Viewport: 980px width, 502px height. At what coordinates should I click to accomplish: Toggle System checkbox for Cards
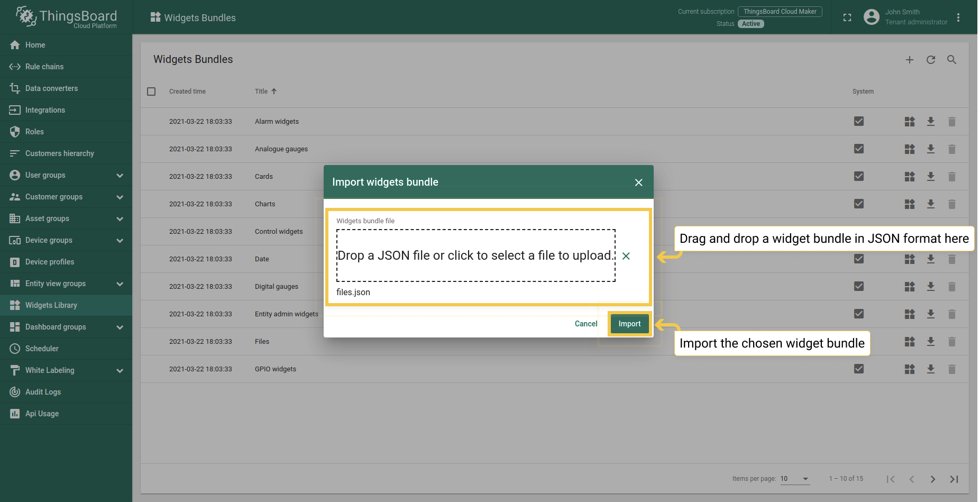pyautogui.click(x=859, y=177)
